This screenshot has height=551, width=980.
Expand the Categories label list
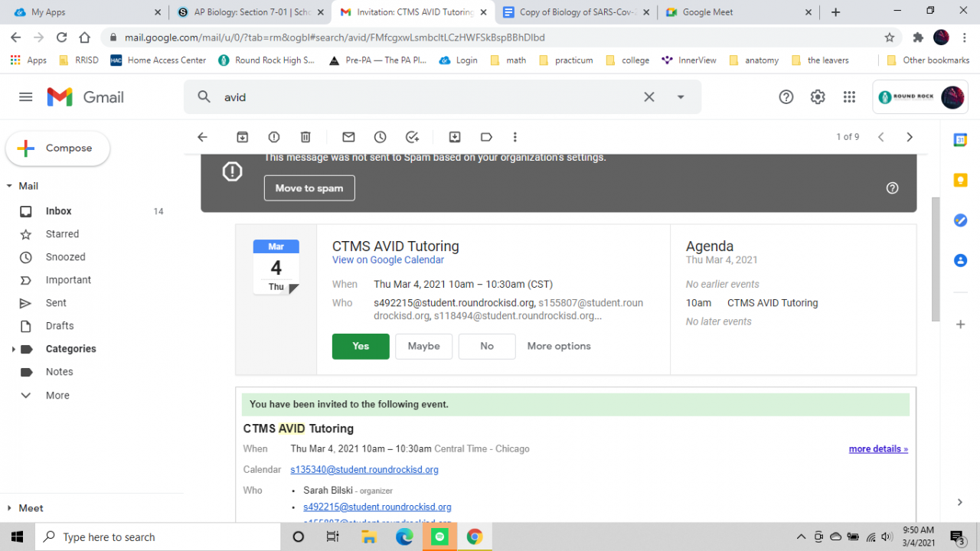click(13, 349)
